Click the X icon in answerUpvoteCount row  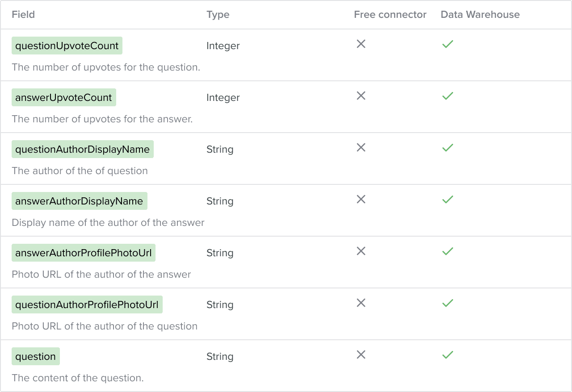pyautogui.click(x=361, y=96)
